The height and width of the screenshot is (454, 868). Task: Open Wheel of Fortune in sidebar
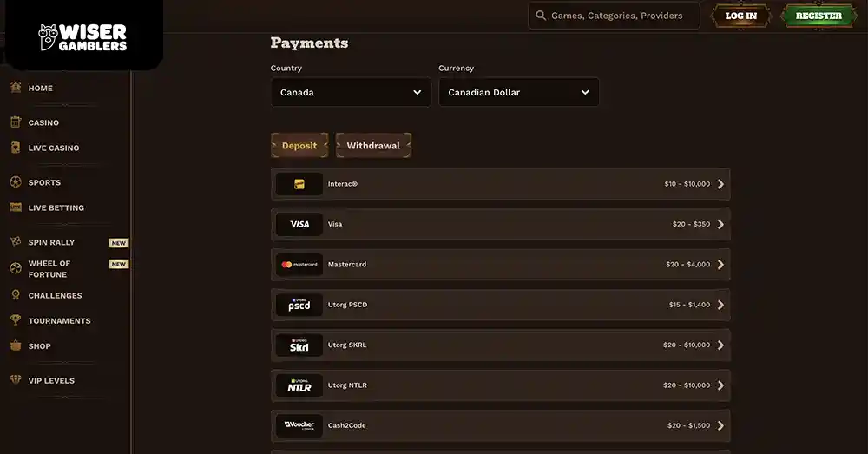point(49,268)
